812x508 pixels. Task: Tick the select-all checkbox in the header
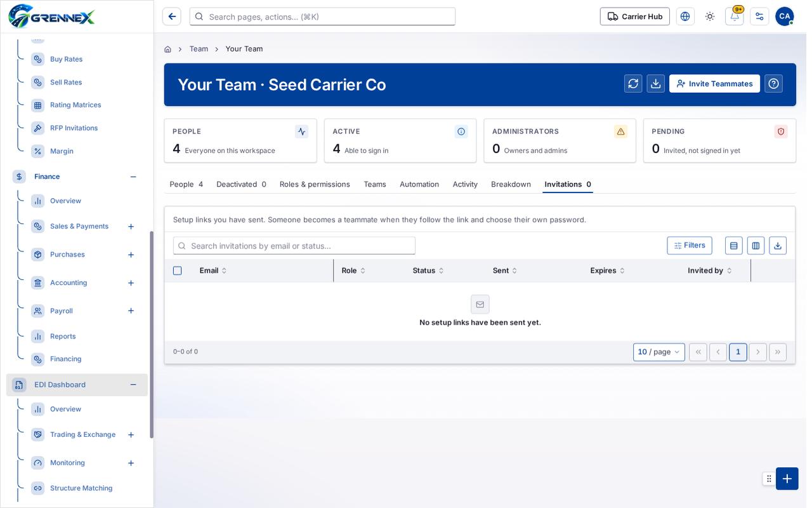[x=178, y=271]
